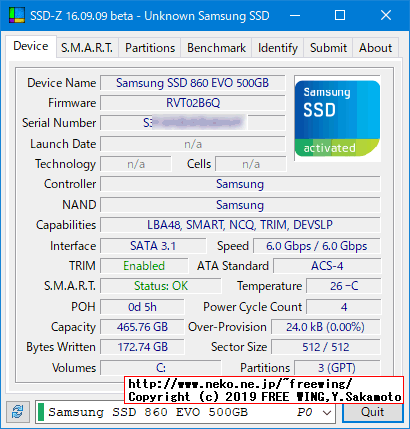The width and height of the screenshot is (410, 429).
Task: Click the Temperature 26 C value
Action: tap(344, 286)
